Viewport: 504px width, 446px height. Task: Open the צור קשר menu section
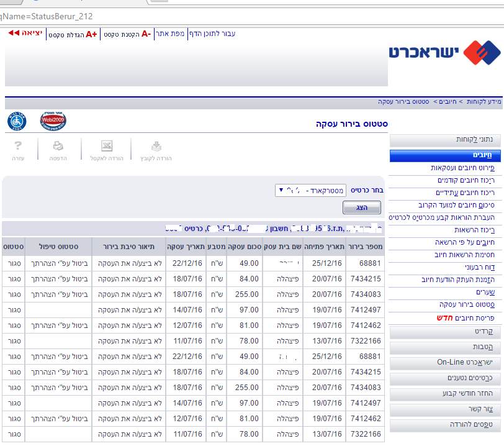[x=445, y=409]
